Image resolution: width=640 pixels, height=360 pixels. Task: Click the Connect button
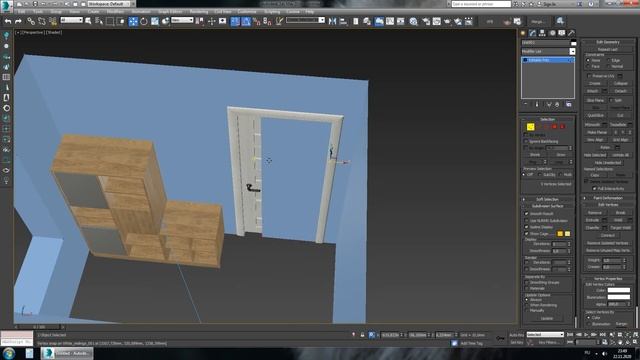click(608, 236)
